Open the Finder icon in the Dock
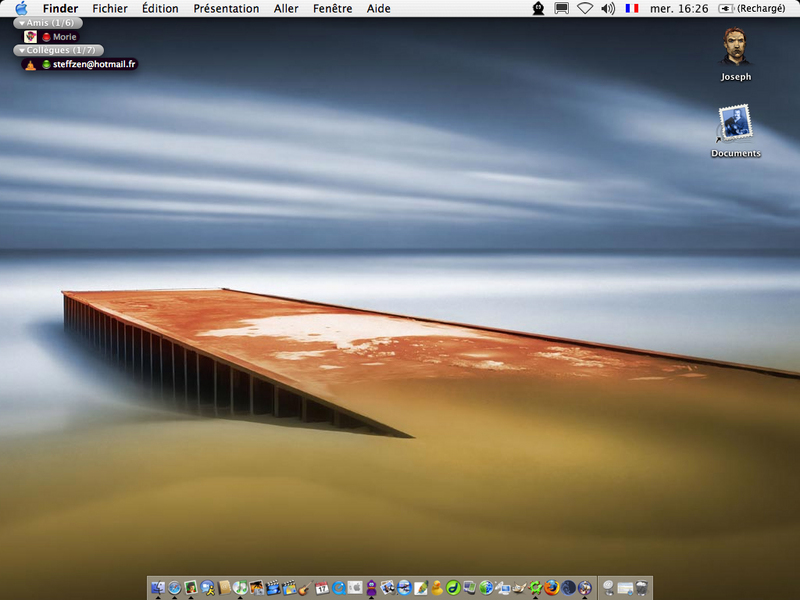Image resolution: width=800 pixels, height=600 pixels. [158, 588]
